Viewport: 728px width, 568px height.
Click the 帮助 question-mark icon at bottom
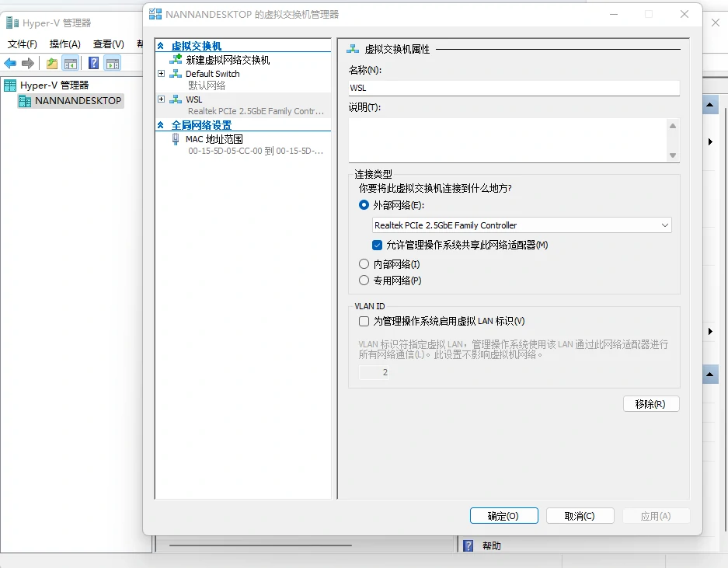click(x=468, y=545)
